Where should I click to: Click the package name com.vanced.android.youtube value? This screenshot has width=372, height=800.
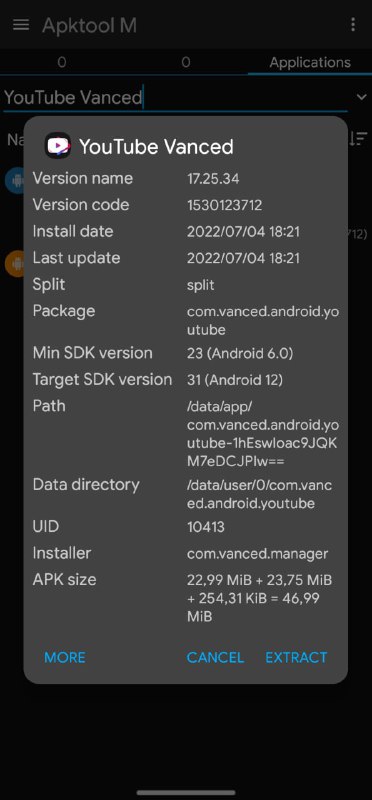pyautogui.click(x=263, y=320)
